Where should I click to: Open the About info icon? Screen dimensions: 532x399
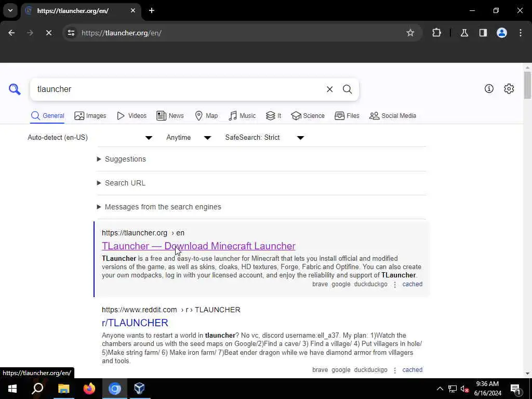click(489, 88)
